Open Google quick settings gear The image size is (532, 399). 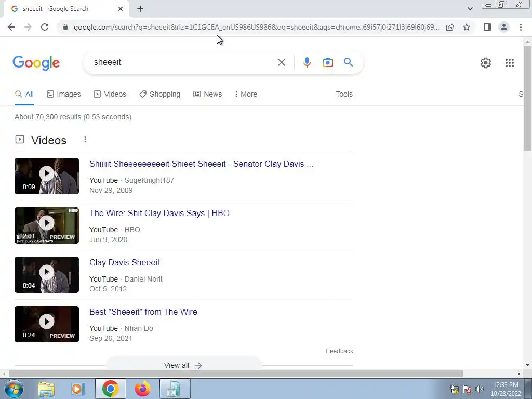click(486, 63)
